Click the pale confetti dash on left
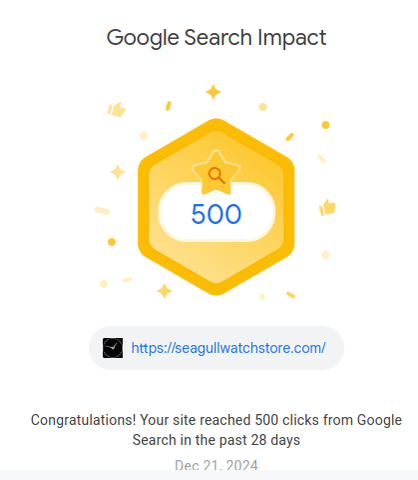418x480 pixels. 102,211
